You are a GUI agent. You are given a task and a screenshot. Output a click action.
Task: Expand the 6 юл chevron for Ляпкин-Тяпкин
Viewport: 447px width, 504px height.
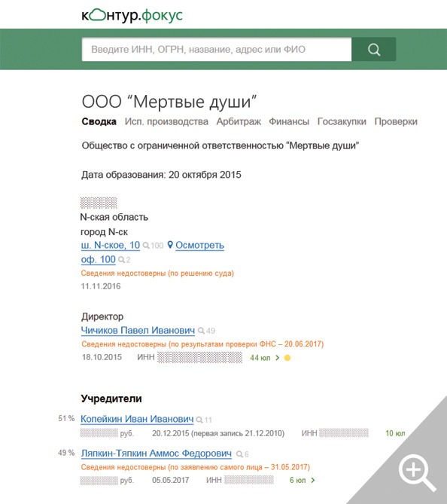[313, 480]
